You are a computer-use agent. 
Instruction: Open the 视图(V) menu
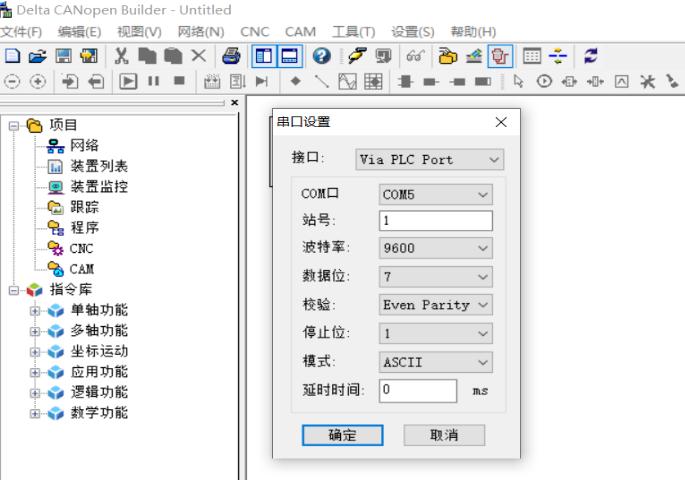(x=139, y=31)
